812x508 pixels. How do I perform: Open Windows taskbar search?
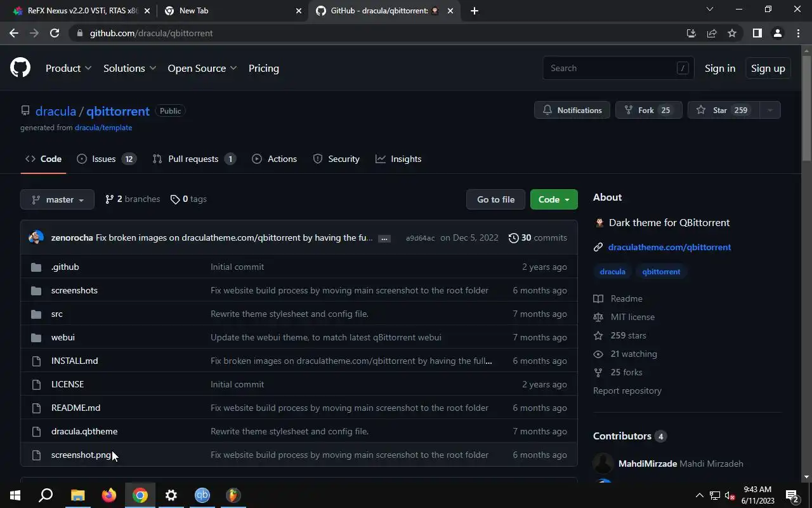[x=46, y=495]
